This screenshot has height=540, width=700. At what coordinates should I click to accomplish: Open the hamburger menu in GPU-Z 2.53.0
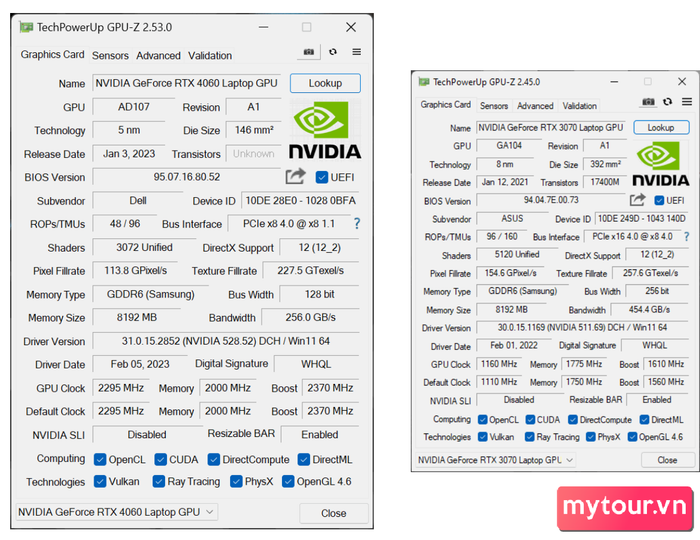[356, 52]
